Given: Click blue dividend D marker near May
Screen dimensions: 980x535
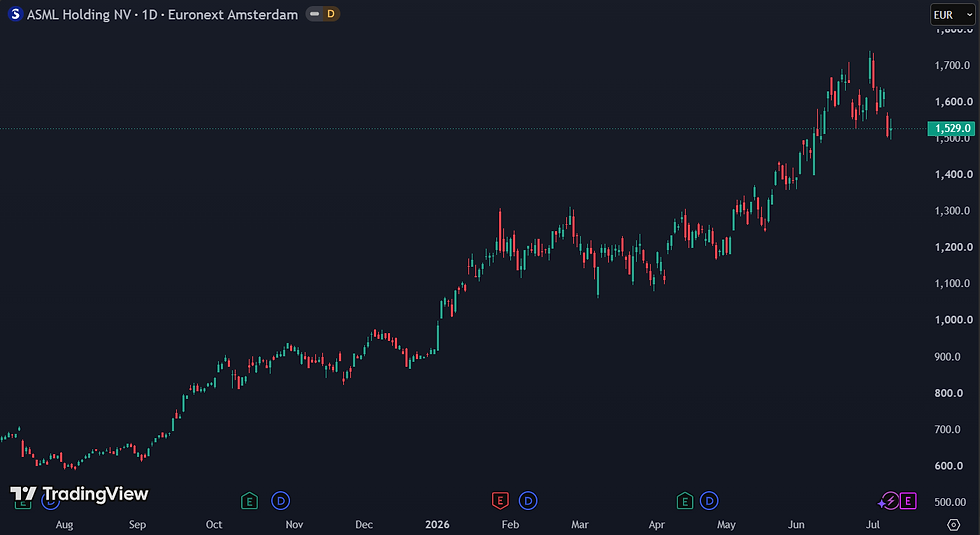Looking at the screenshot, I should pyautogui.click(x=709, y=501).
